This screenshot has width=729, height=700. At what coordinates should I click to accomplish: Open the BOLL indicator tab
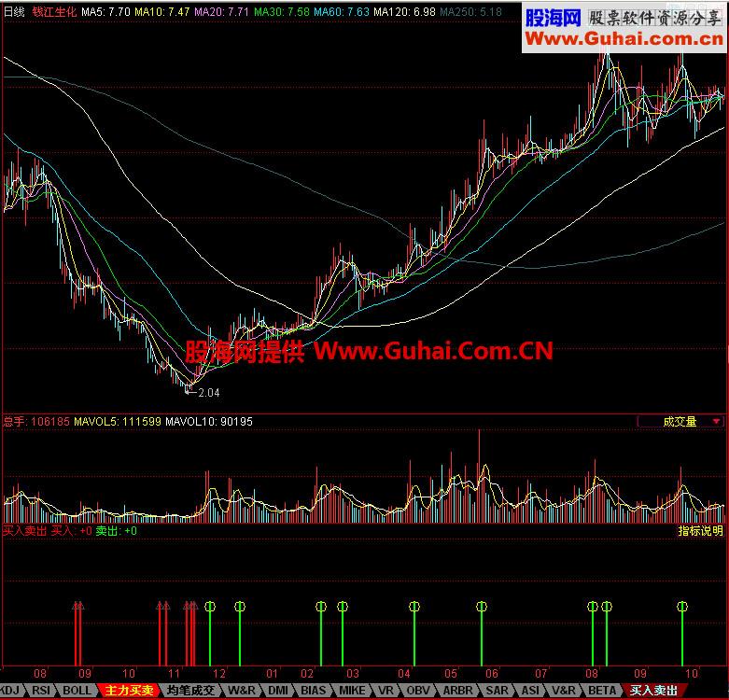pos(77,691)
